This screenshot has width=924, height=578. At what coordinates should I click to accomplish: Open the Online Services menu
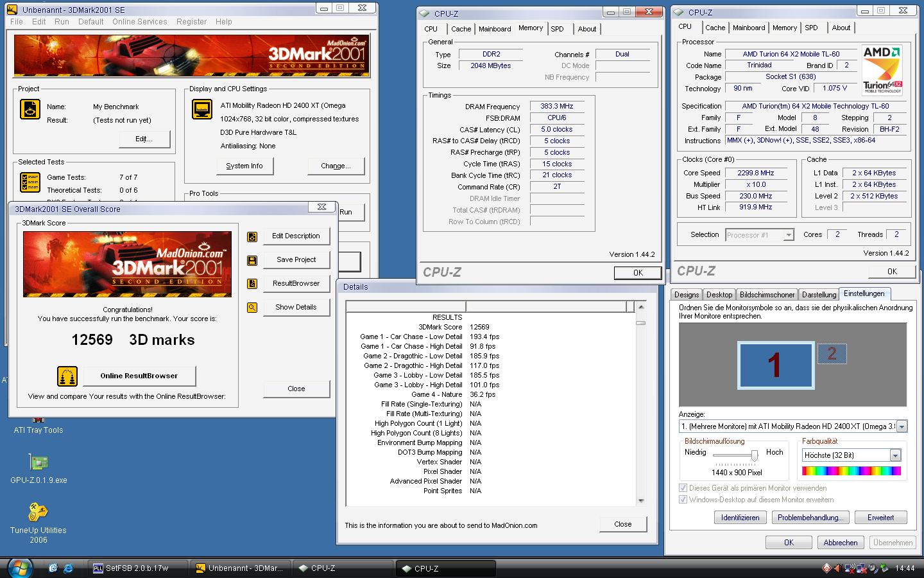click(139, 22)
